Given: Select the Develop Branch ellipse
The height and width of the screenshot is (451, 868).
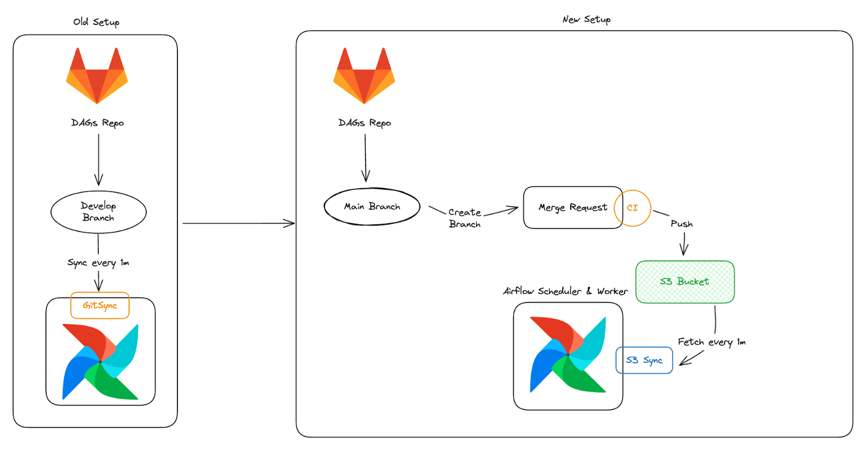Looking at the screenshot, I should [x=99, y=212].
